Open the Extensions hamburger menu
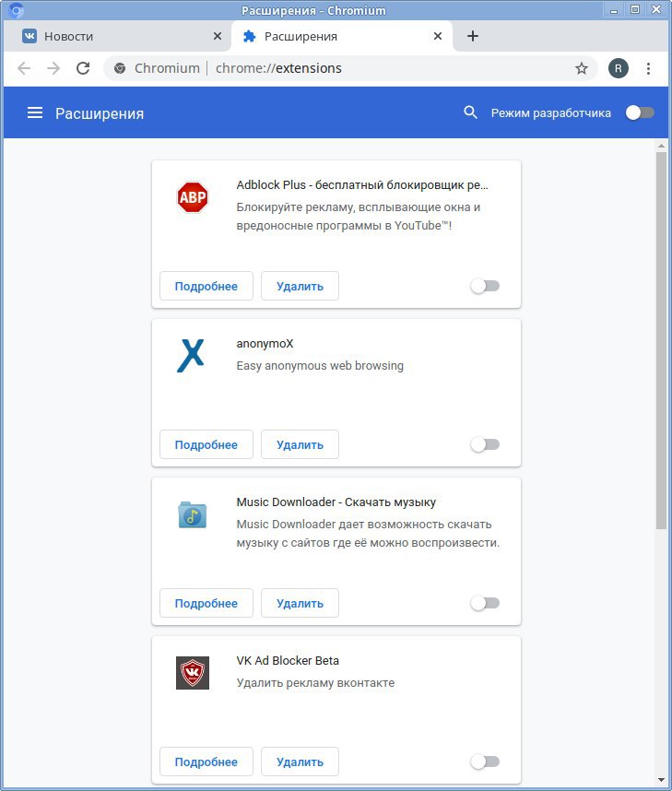The image size is (672, 791). [35, 112]
